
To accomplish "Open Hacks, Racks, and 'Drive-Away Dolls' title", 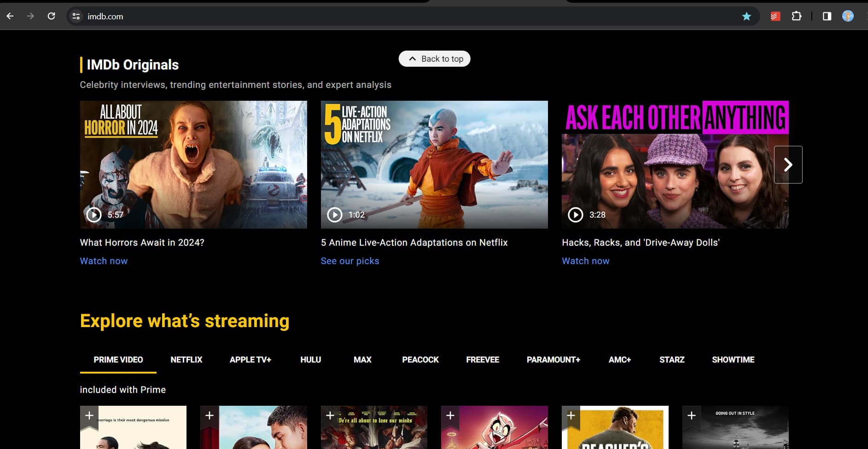I will pos(641,242).
